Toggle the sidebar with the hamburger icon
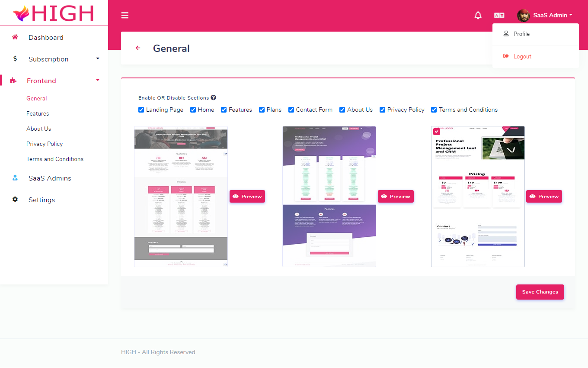The image size is (588, 368). pos(125,15)
